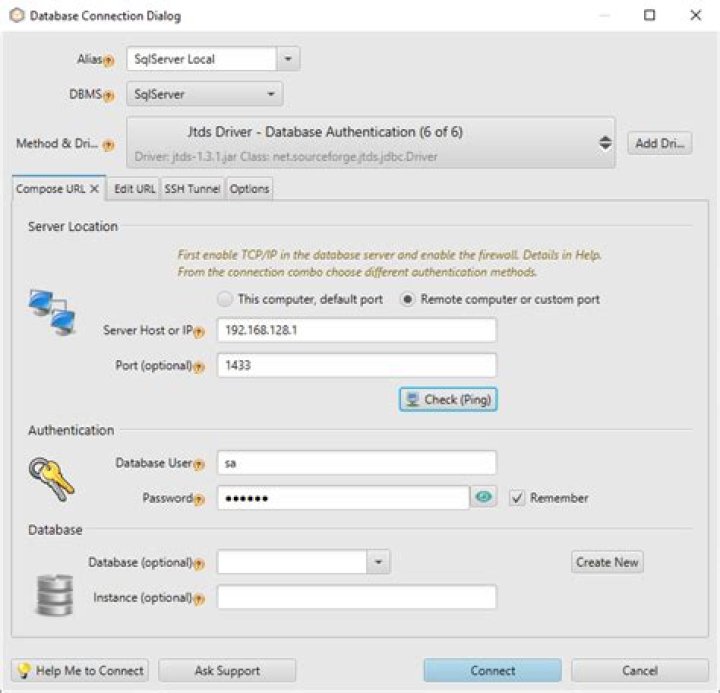Open the Alias dropdown arrow
Screen dimensions: 720x693
(x=288, y=59)
